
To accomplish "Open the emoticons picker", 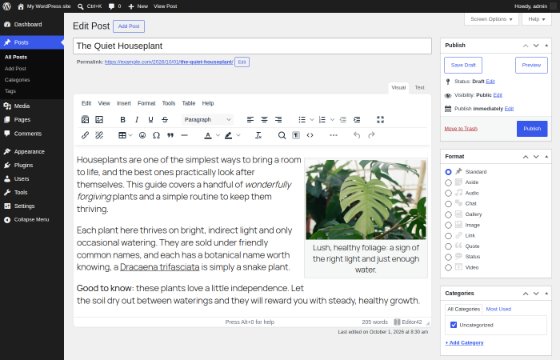I will [x=142, y=135].
